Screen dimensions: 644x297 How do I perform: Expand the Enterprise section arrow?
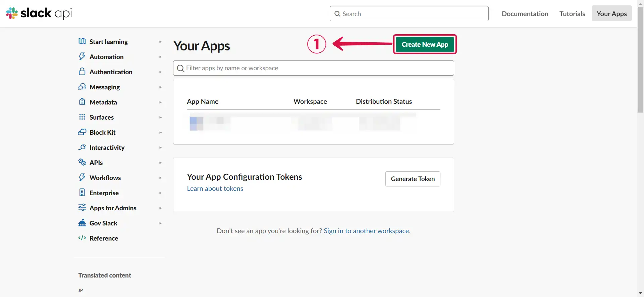tap(160, 193)
